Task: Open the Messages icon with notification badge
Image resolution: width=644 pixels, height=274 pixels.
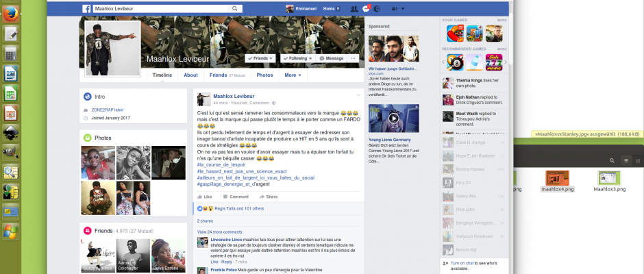Action: [366, 8]
